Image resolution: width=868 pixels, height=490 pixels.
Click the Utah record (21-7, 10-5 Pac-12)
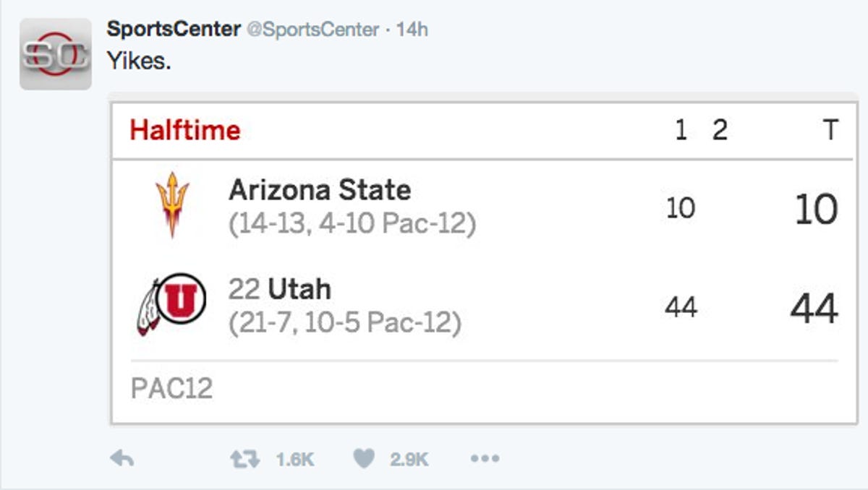(x=345, y=322)
